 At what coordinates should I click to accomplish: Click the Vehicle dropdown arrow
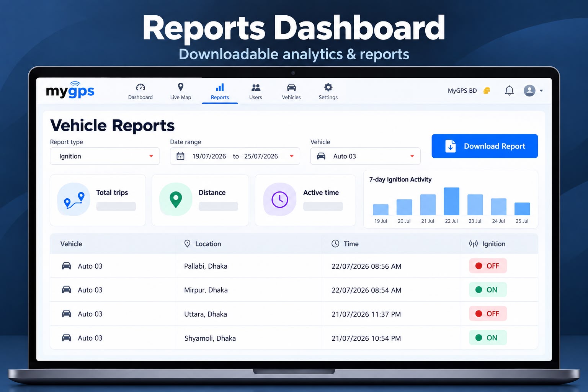(412, 156)
